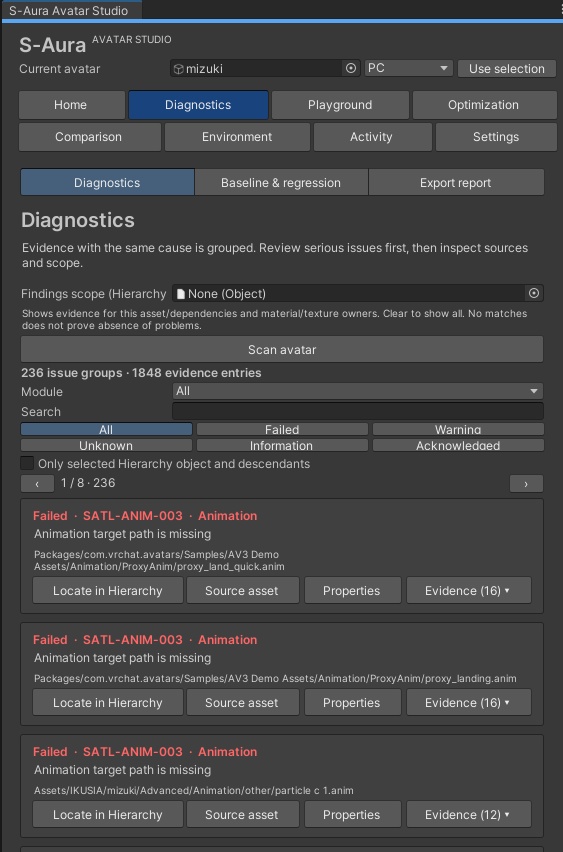563x852 pixels.
Task: Select the All severity filter
Action: 107,429
